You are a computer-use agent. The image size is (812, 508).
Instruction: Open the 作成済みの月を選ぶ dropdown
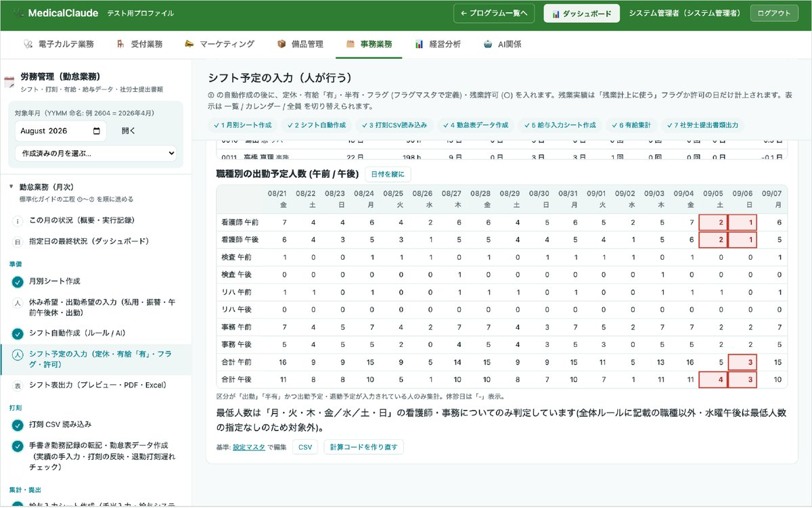coord(95,154)
